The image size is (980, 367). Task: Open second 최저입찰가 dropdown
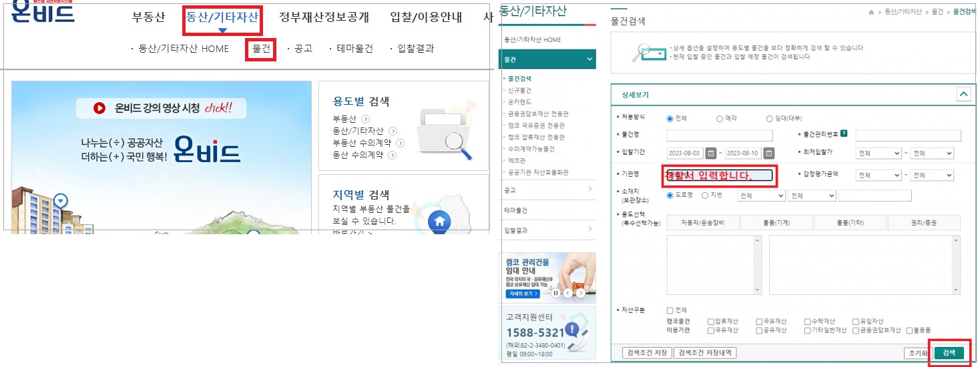[x=932, y=153]
